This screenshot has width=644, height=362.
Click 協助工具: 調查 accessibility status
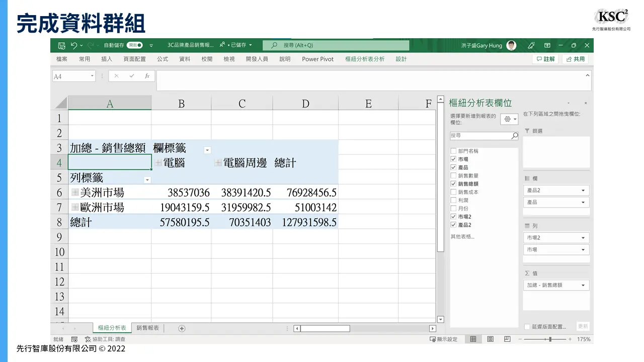click(x=105, y=339)
